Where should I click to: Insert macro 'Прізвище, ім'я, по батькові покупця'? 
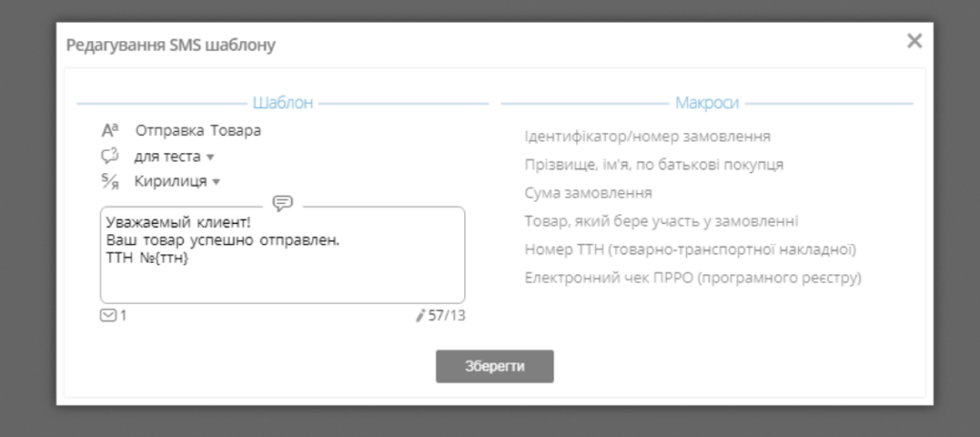click(654, 164)
